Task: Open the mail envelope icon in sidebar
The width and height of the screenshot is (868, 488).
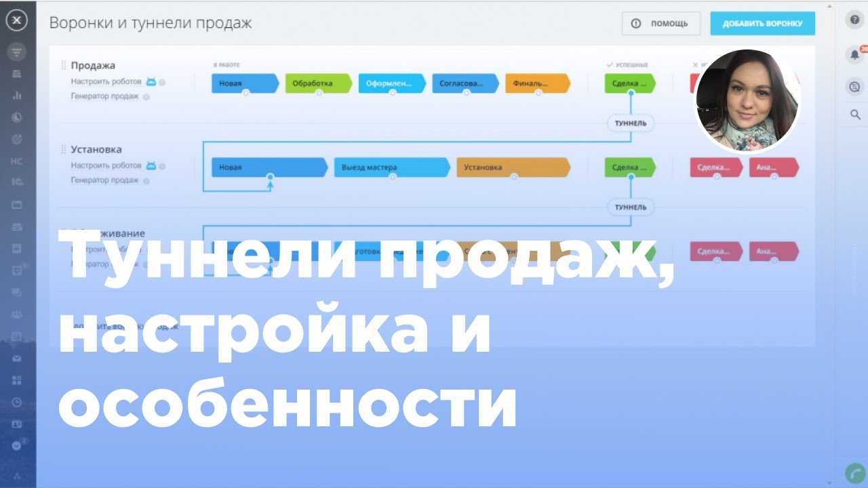Action: 17,359
